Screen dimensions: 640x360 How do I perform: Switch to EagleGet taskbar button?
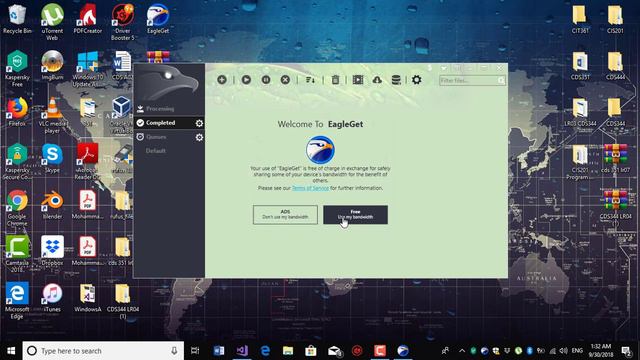click(403, 351)
